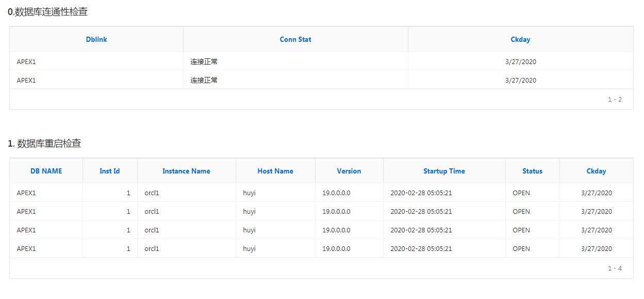
Task: Click the Version column header
Action: (x=349, y=171)
